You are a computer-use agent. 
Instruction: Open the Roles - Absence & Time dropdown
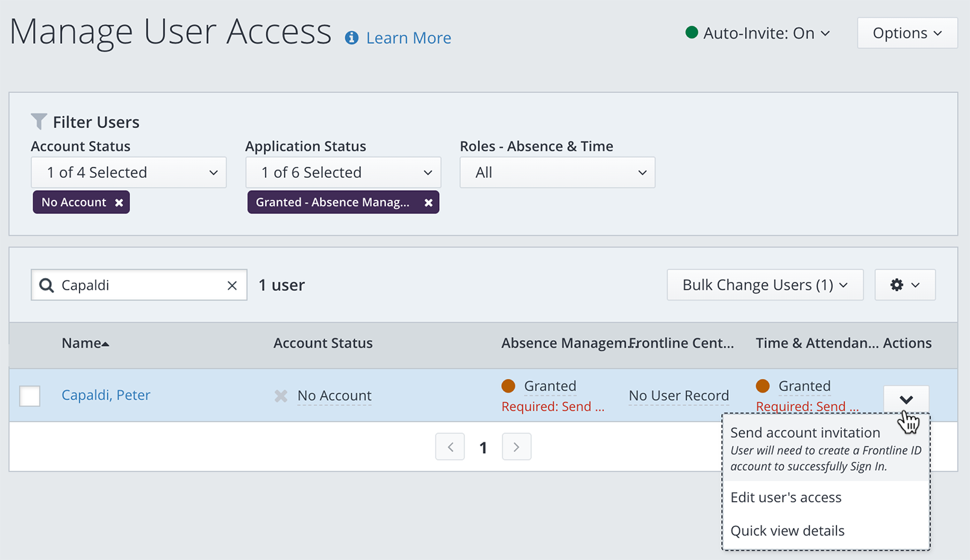point(557,173)
